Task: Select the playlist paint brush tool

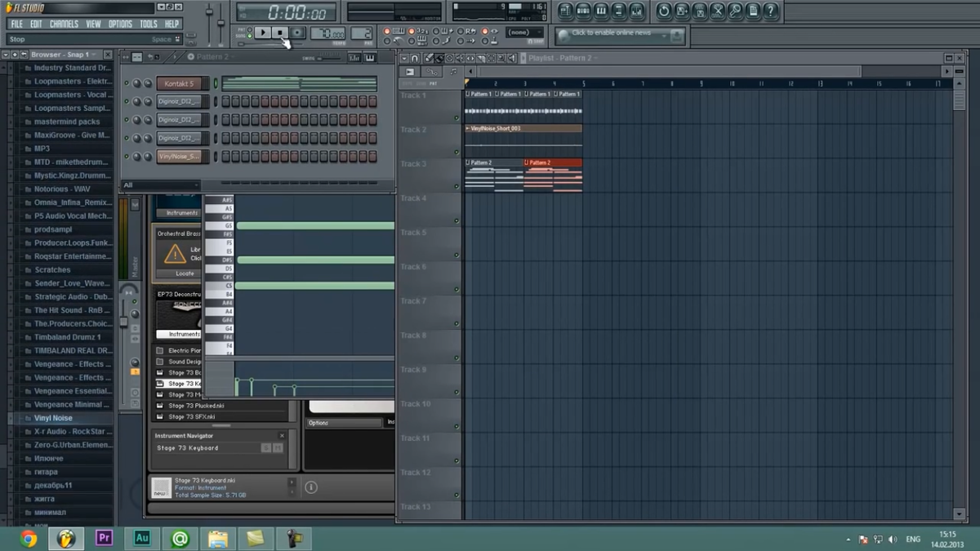Action: (439, 58)
